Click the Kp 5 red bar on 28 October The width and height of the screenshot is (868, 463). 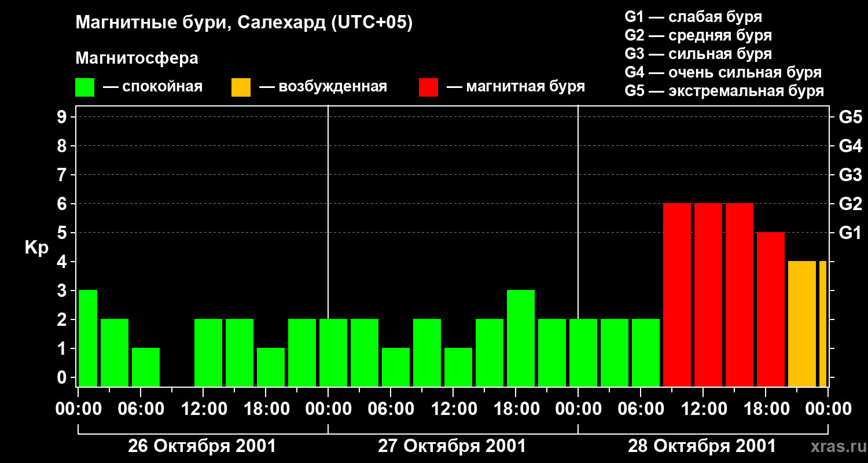(x=771, y=310)
